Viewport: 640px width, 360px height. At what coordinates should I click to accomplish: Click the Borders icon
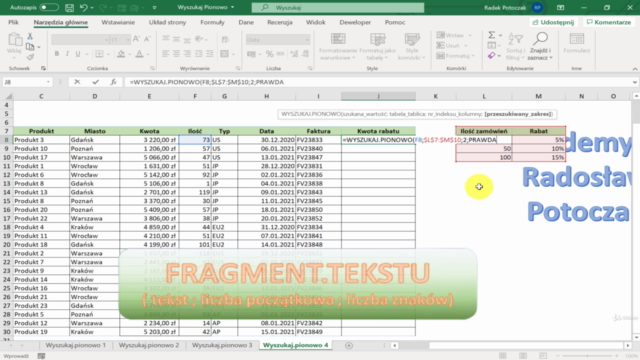pyautogui.click(x=99, y=54)
